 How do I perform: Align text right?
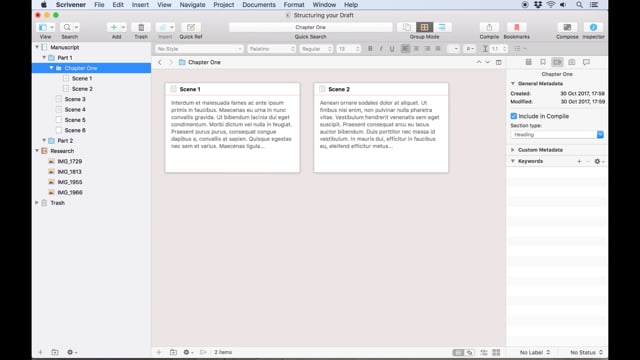coord(427,49)
